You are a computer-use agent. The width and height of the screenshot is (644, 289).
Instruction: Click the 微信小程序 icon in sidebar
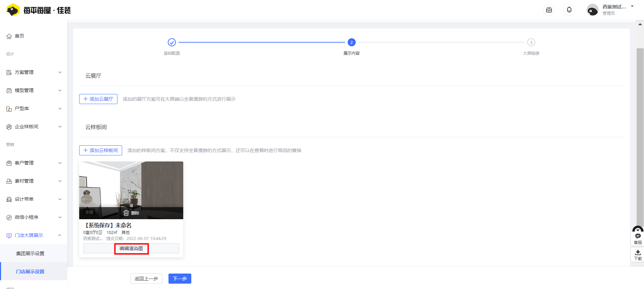(x=9, y=218)
